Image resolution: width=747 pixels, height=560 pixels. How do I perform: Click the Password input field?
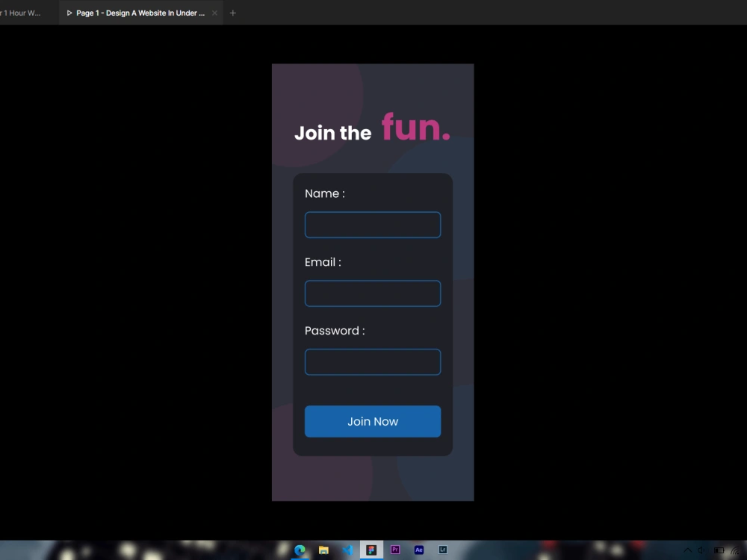tap(373, 362)
